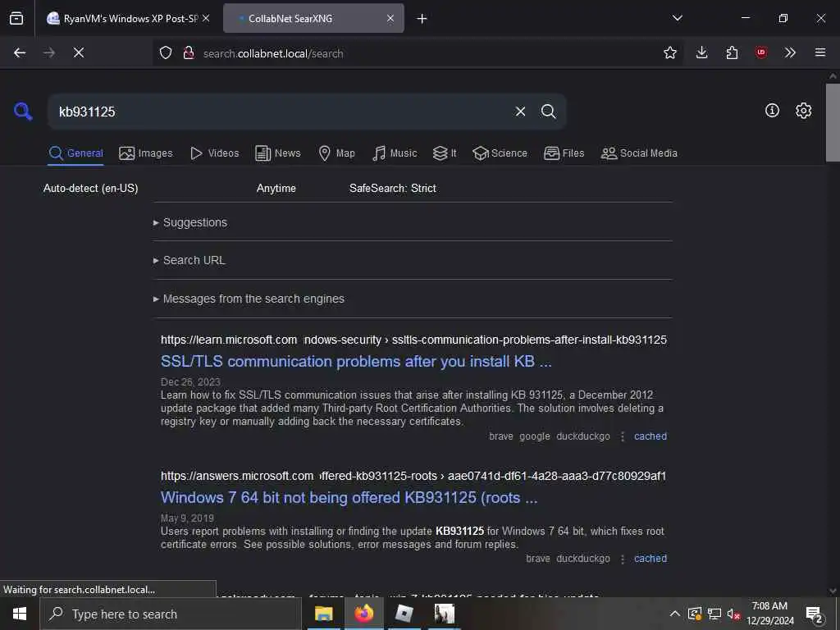The width and height of the screenshot is (840, 630).
Task: Close the CollabNet SearXNG tab
Action: (x=390, y=18)
